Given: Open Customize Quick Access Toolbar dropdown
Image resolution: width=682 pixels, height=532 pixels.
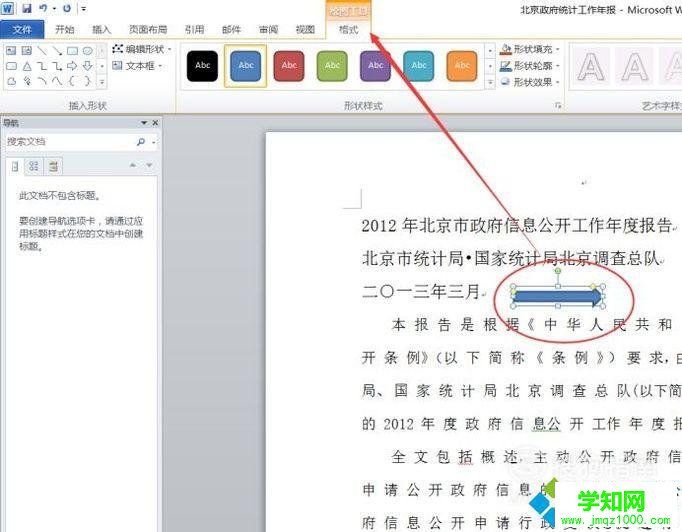Looking at the screenshot, I should point(84,9).
